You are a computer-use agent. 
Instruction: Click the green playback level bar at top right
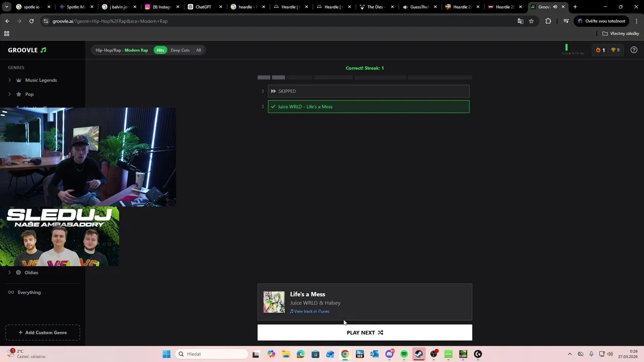(567, 47)
